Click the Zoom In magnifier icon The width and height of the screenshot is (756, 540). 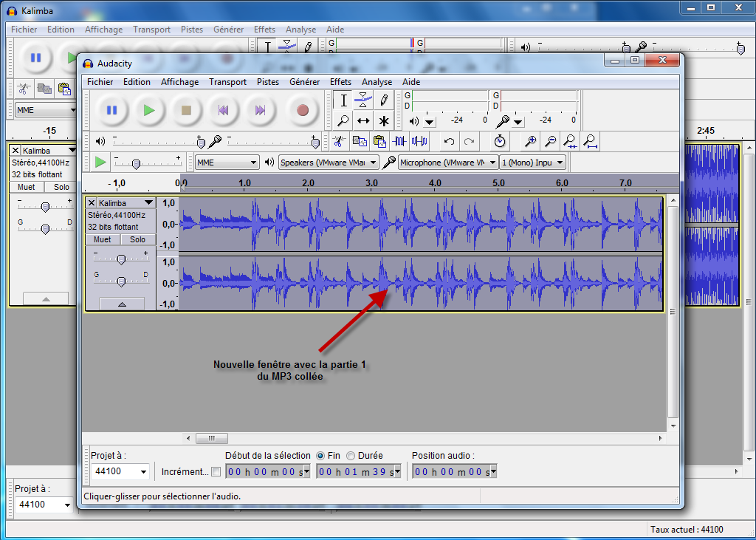tap(531, 141)
